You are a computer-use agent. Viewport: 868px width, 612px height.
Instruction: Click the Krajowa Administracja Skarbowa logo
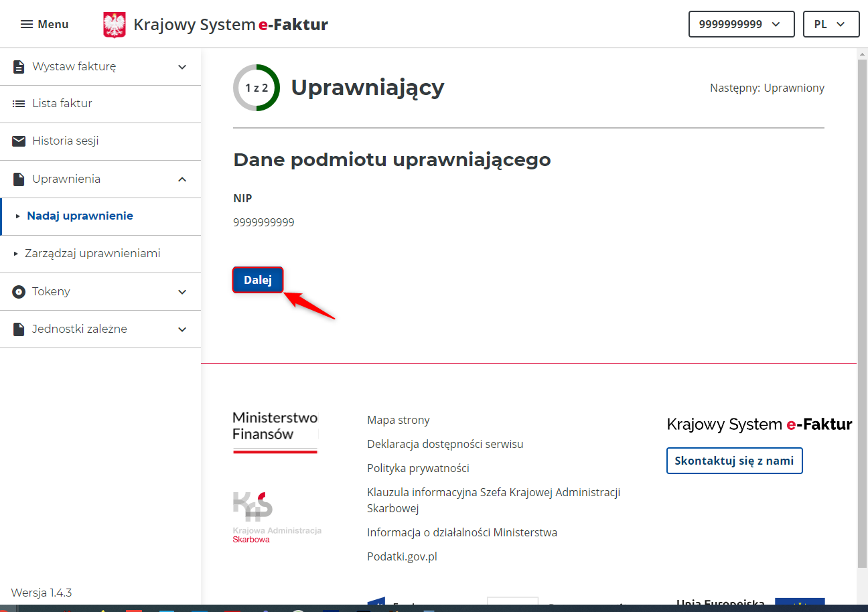(x=277, y=517)
